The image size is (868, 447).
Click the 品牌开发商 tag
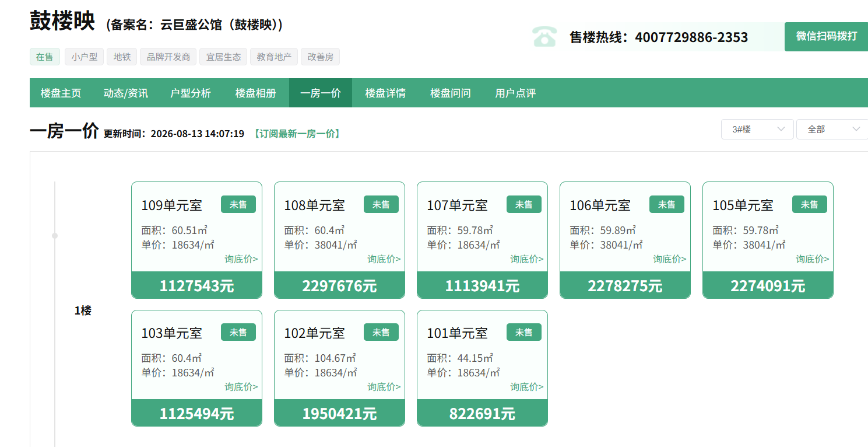pyautogui.click(x=168, y=57)
